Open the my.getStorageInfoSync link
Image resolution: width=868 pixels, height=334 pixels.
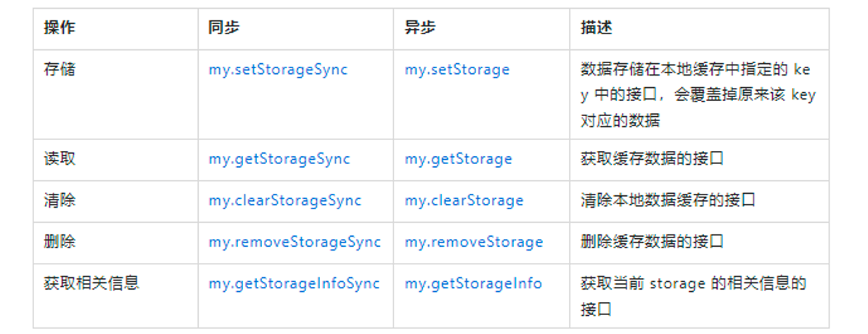(294, 283)
